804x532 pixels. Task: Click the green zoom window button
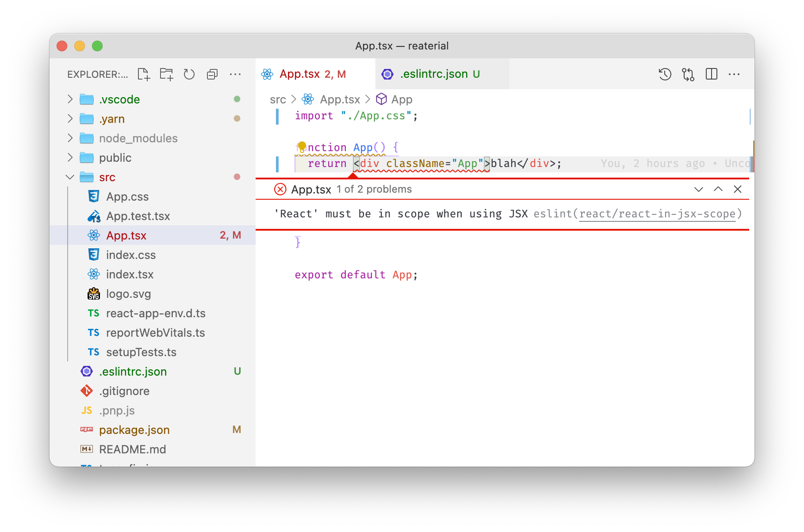[97, 46]
